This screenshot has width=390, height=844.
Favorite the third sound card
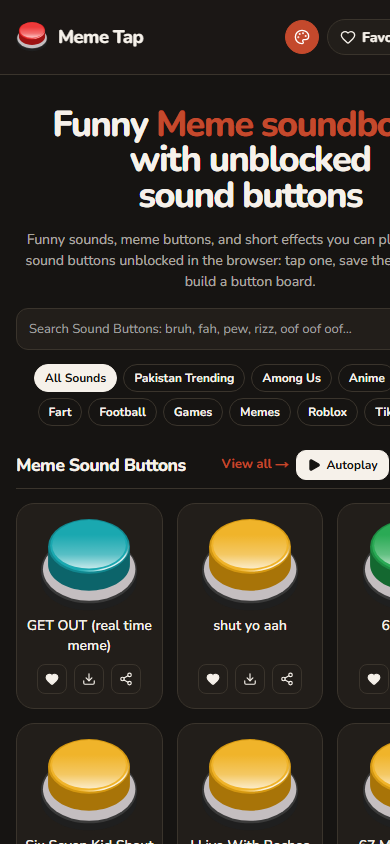click(374, 679)
